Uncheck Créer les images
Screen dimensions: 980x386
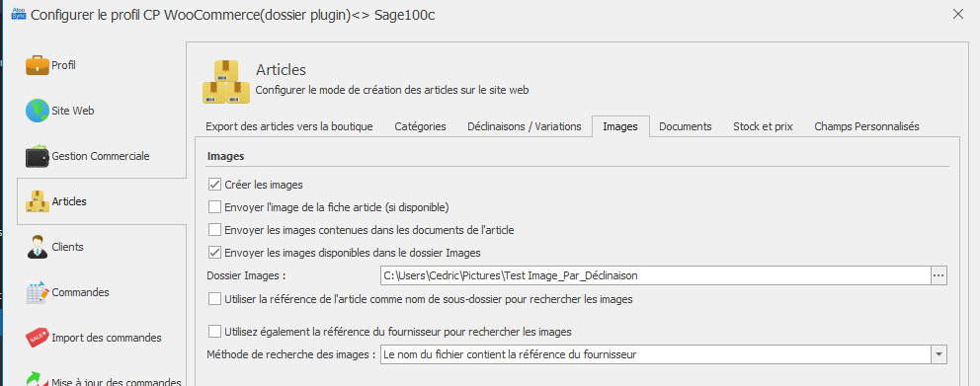pyautogui.click(x=215, y=185)
